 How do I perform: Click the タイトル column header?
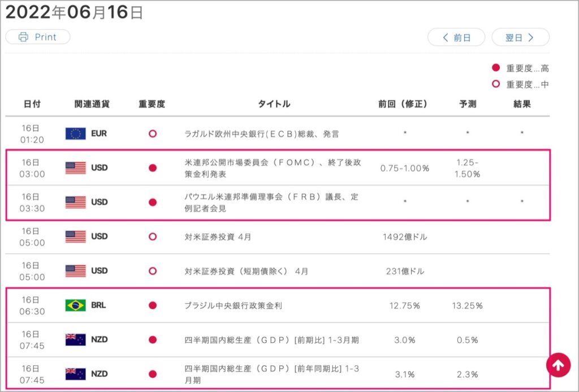click(x=274, y=104)
